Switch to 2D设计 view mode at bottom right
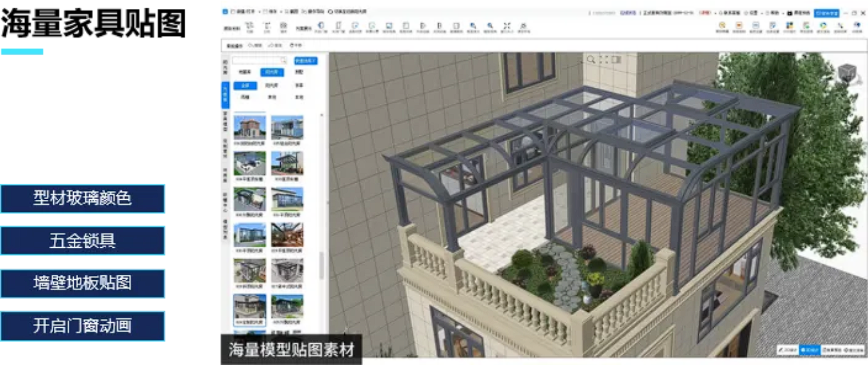 click(788, 350)
